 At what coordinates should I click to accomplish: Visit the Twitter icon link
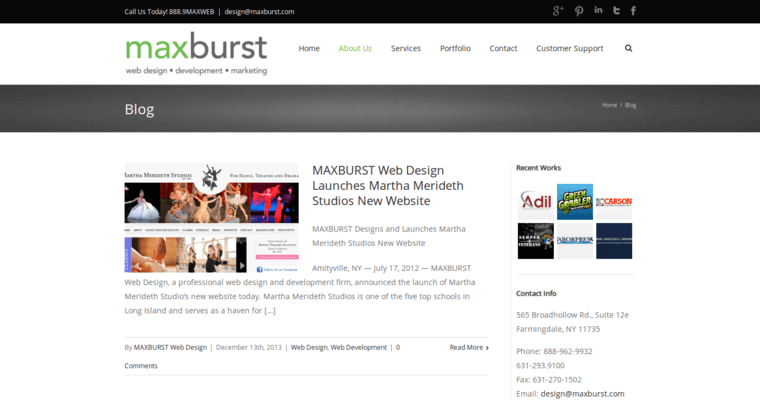click(x=616, y=11)
